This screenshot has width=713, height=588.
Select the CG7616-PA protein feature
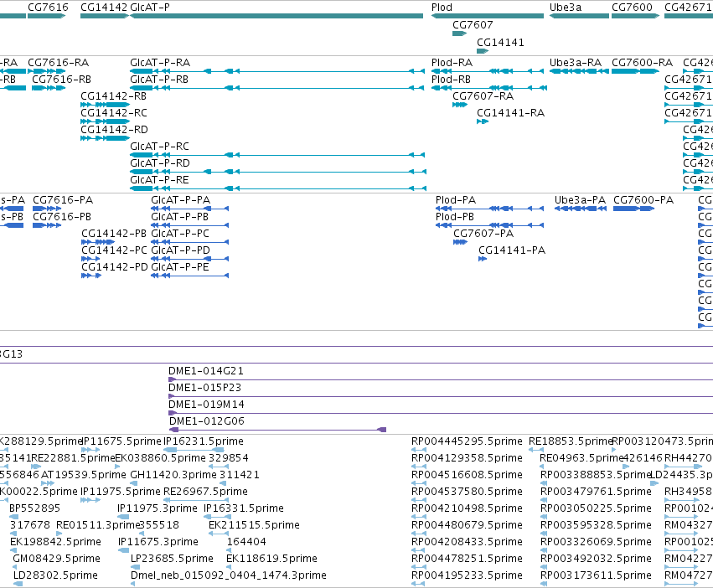click(x=47, y=209)
